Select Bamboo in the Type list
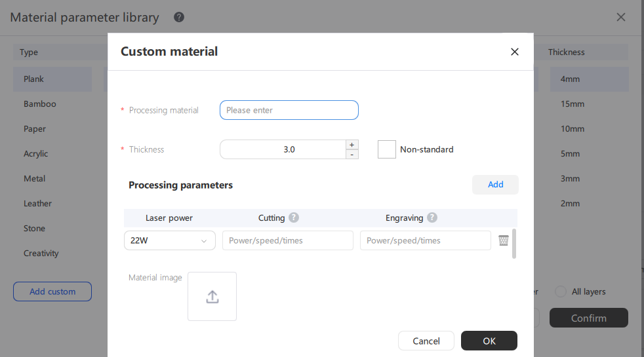Image resolution: width=644 pixels, height=357 pixels. point(40,104)
